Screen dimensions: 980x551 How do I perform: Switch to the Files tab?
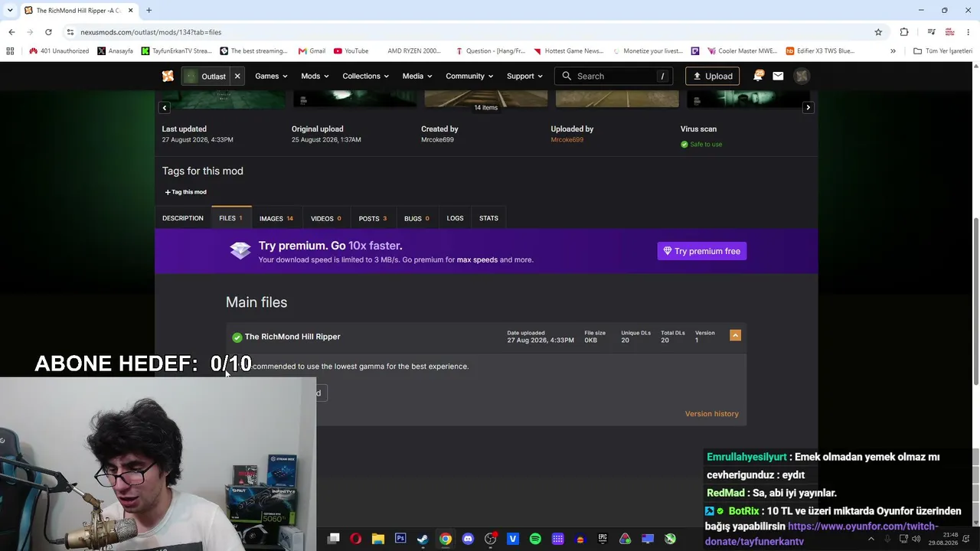click(x=230, y=218)
